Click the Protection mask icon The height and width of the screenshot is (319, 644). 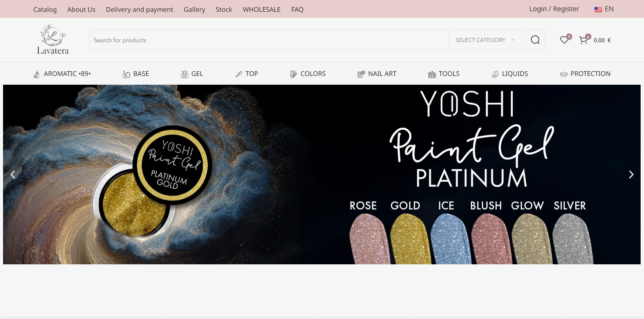tap(563, 74)
